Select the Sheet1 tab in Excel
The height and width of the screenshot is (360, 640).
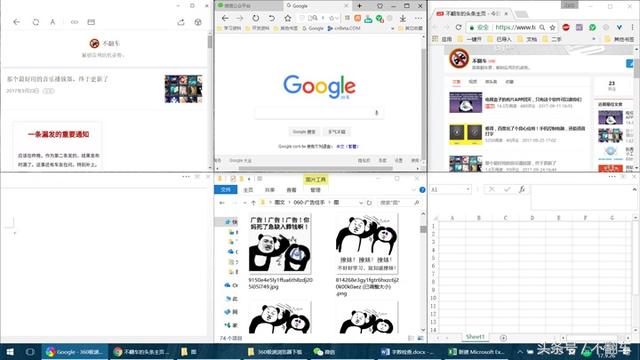coord(475,337)
